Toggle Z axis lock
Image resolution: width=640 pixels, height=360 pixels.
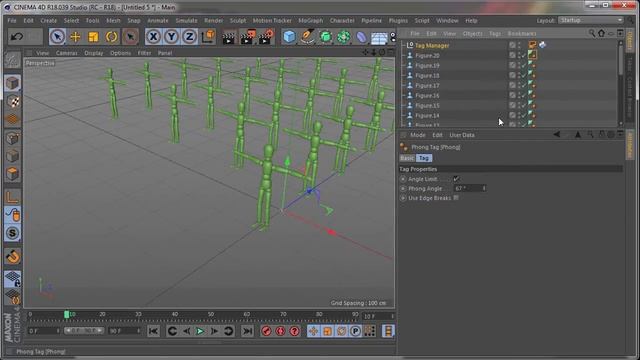pos(189,37)
